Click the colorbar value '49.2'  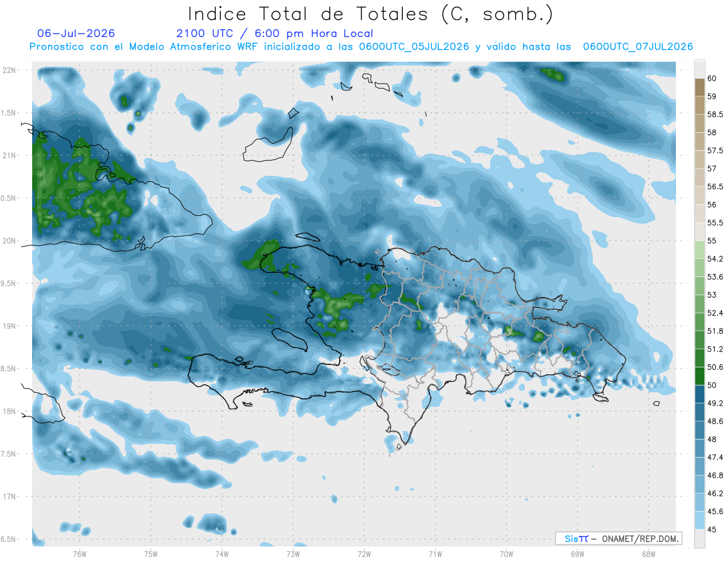click(x=715, y=403)
